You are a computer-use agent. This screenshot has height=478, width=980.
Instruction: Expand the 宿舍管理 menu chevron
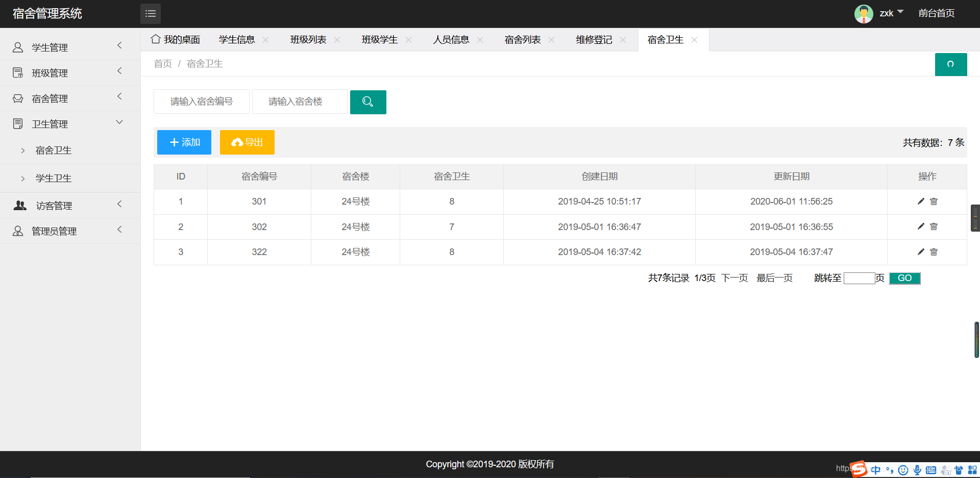pos(119,96)
